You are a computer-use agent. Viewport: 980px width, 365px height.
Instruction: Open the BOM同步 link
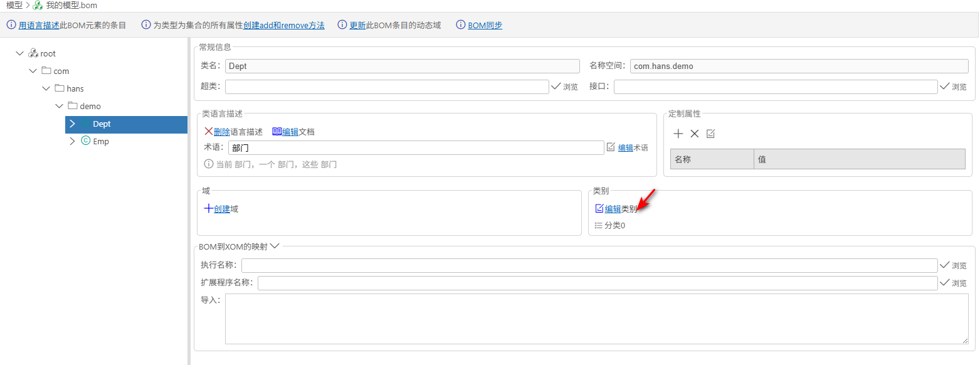[485, 26]
